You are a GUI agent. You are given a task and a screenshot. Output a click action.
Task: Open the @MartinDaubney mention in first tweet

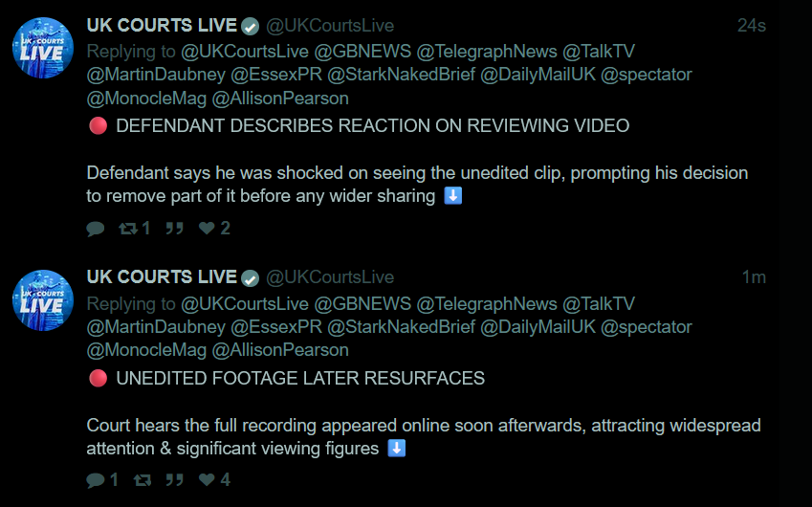coord(156,75)
